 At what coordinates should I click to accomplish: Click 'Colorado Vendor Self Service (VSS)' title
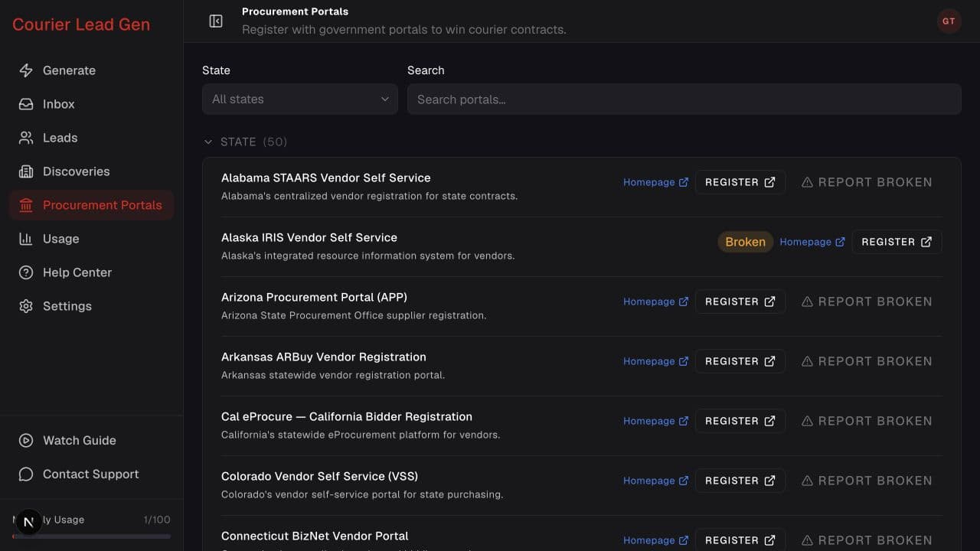(319, 476)
